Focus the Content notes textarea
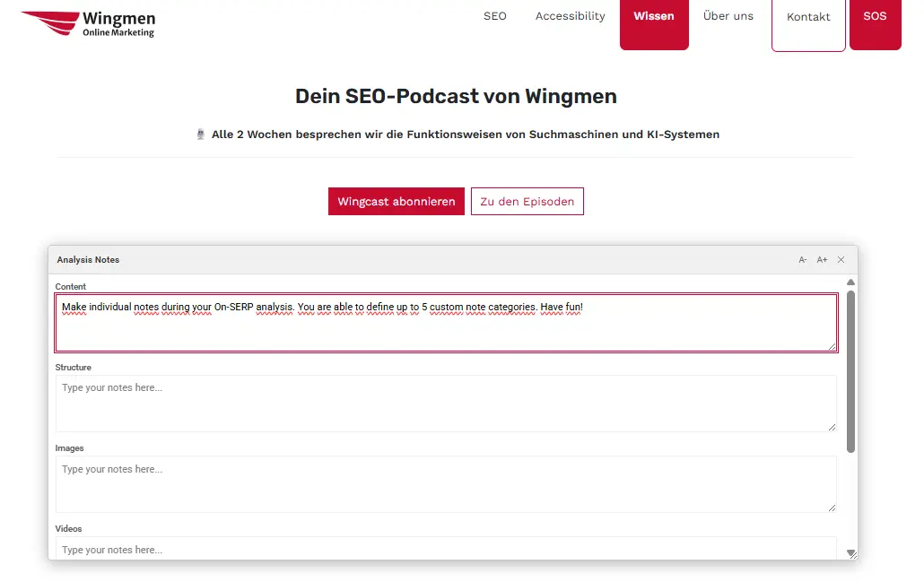 pyautogui.click(x=446, y=323)
